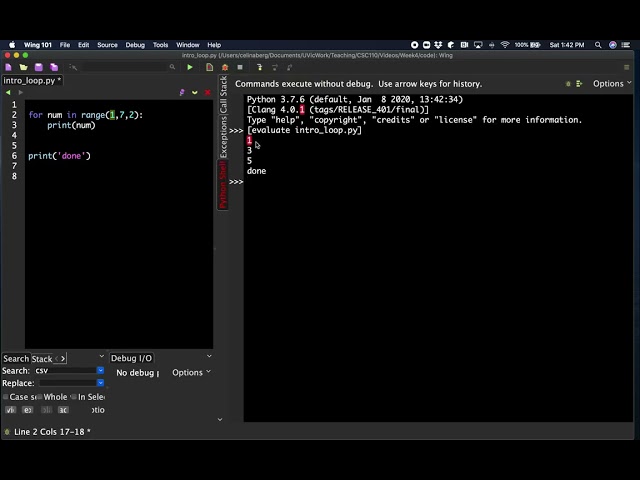Click the chevron at the bottom of the Debug I/O panel
The height and width of the screenshot is (480, 640).
pos(220,419)
